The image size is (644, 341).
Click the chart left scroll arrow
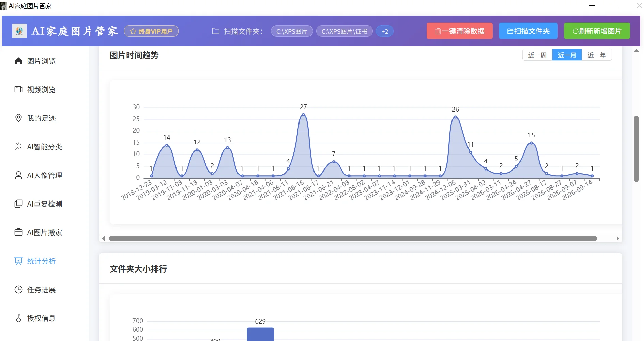(104, 239)
